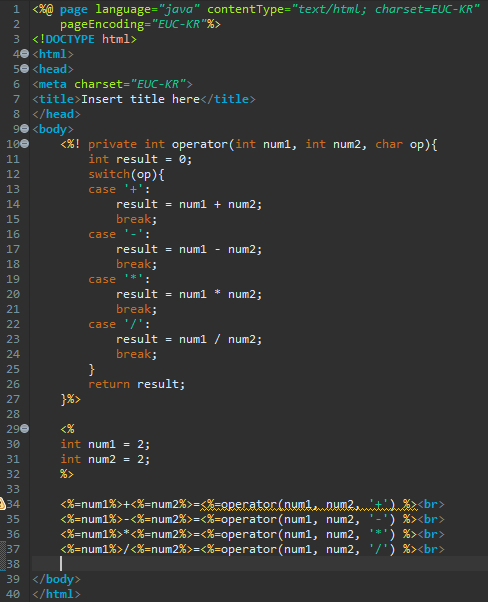
Task: Collapse the head fold marker on line 5
Action: coord(25,69)
